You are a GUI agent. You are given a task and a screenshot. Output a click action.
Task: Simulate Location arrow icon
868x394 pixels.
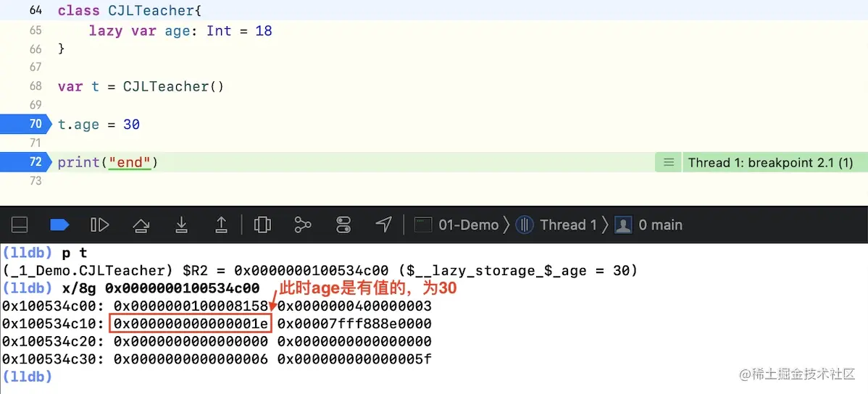(x=383, y=224)
